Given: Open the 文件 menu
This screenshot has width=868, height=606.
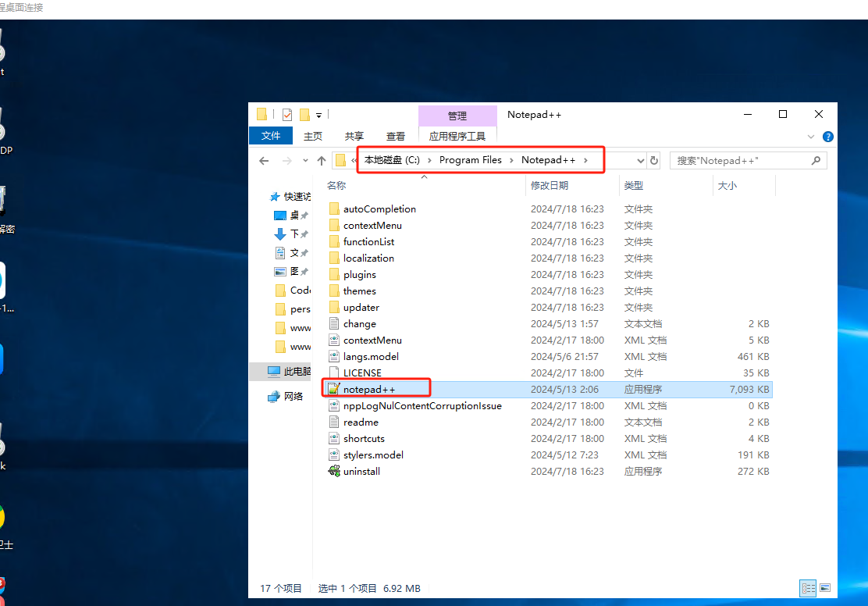Looking at the screenshot, I should pos(271,136).
